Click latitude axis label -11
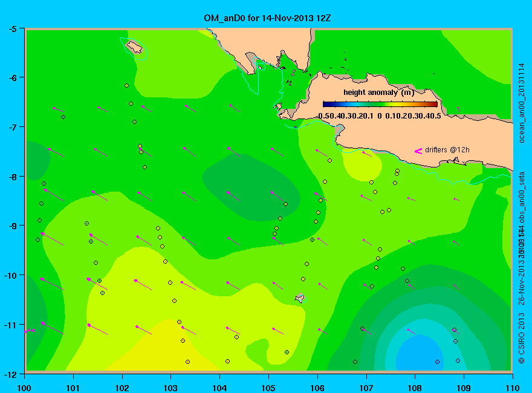 pos(10,325)
